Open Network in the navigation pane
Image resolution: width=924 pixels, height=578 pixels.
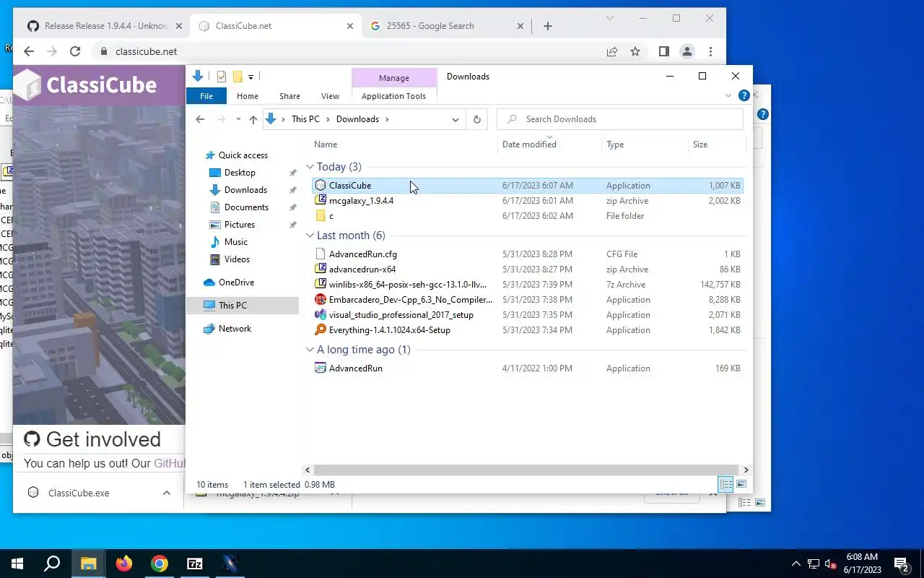pos(235,329)
